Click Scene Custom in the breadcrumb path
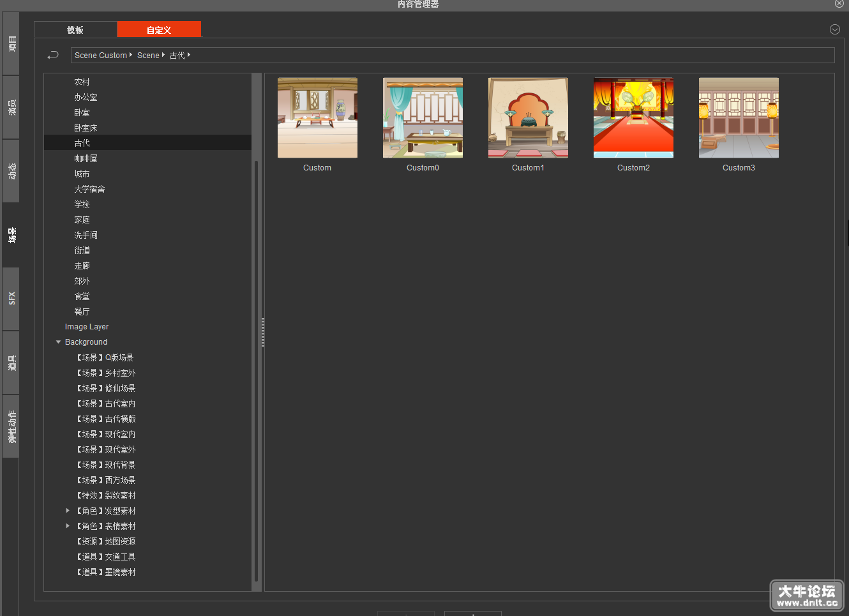849x616 pixels. tap(101, 56)
